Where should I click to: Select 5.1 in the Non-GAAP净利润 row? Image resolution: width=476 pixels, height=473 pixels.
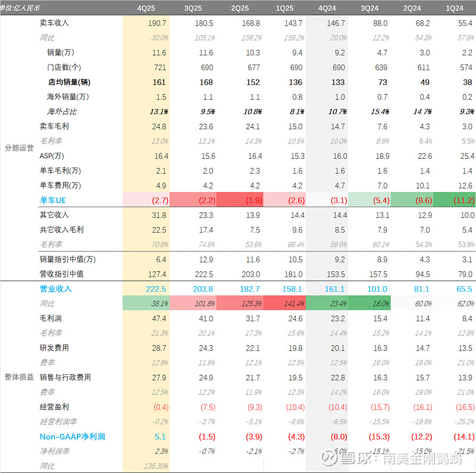pyautogui.click(x=160, y=437)
